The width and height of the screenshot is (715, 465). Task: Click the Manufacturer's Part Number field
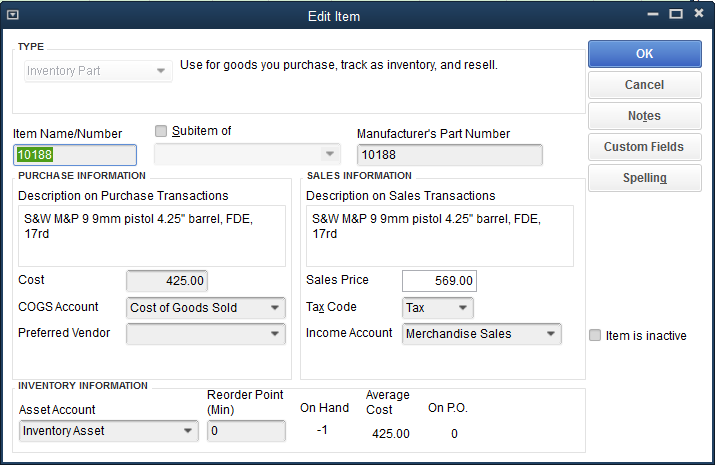tap(450, 155)
